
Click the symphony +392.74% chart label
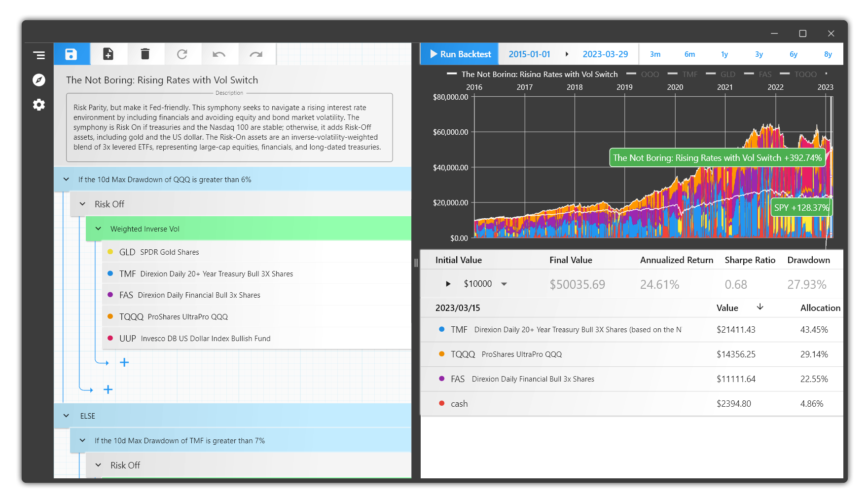718,157
